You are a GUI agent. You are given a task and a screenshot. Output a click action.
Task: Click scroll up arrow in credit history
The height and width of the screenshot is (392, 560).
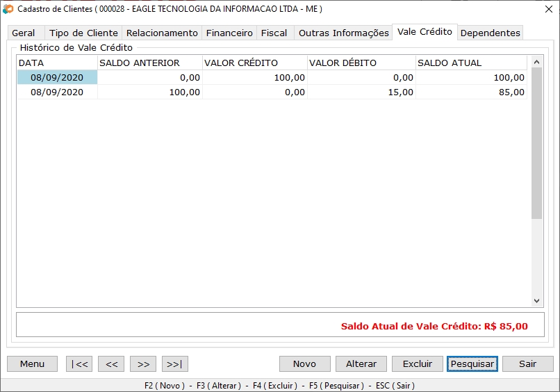coord(536,62)
